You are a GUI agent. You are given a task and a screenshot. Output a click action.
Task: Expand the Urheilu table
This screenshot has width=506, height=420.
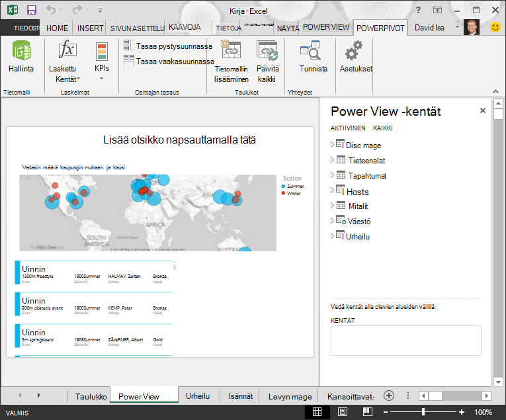click(333, 236)
